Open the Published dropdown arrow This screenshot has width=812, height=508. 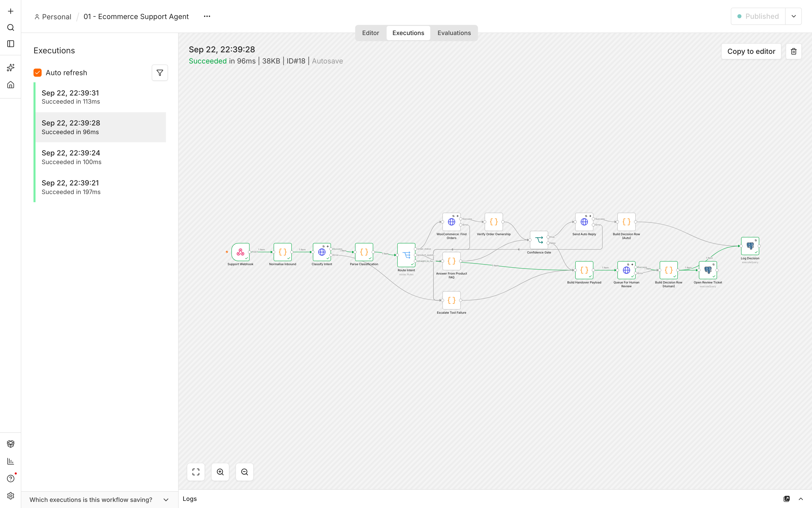[793, 17]
